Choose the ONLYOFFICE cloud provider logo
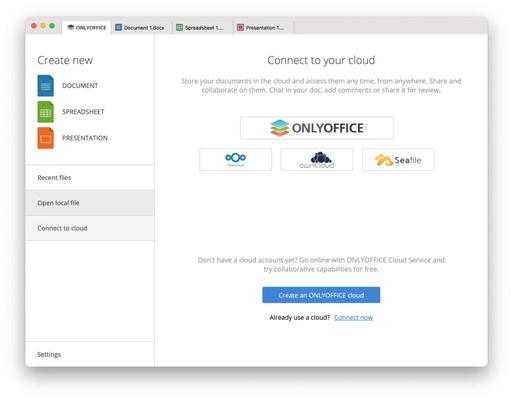 pyautogui.click(x=317, y=128)
